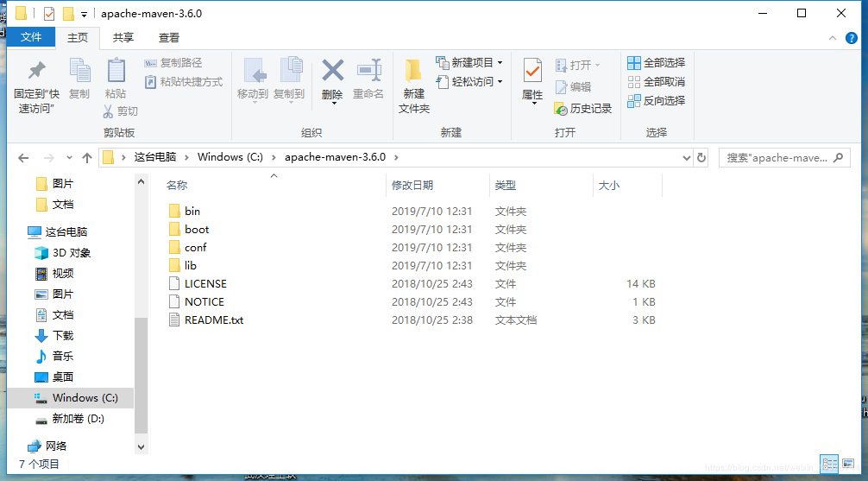
Task: Click the Back navigation arrow
Action: pos(23,158)
